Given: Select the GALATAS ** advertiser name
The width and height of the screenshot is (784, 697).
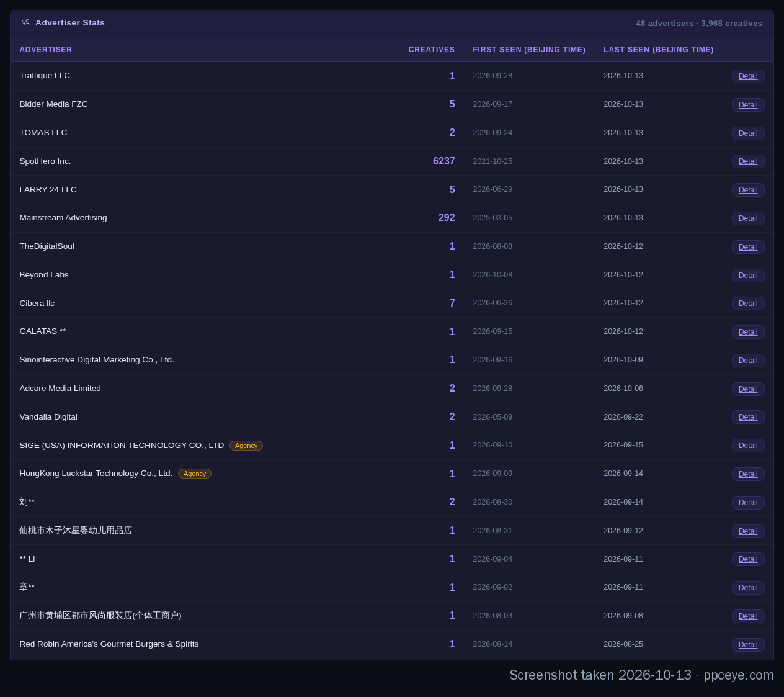Looking at the screenshot, I should coord(43,331).
